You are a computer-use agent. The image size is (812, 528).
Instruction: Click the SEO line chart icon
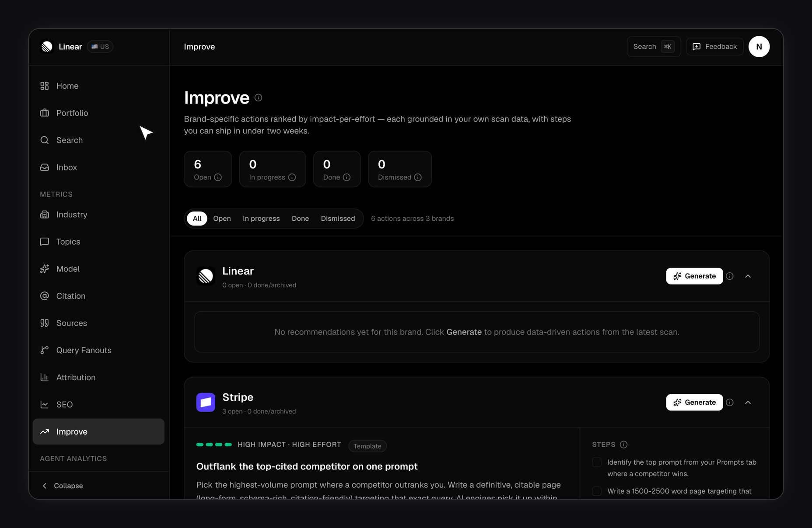[x=45, y=404]
